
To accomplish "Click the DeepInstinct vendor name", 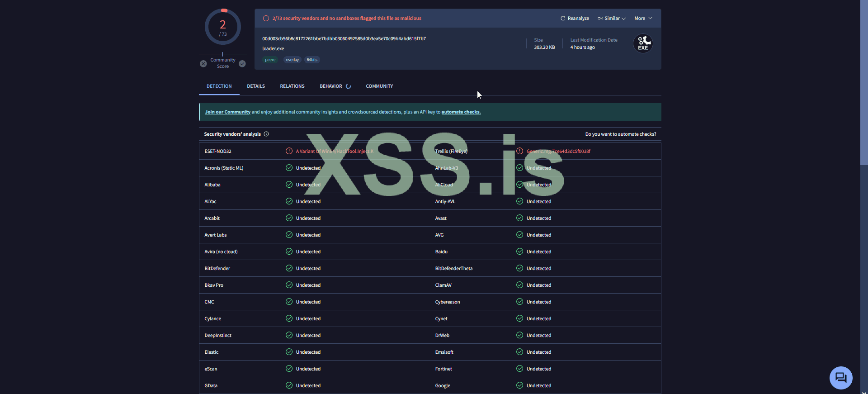I will point(218,335).
